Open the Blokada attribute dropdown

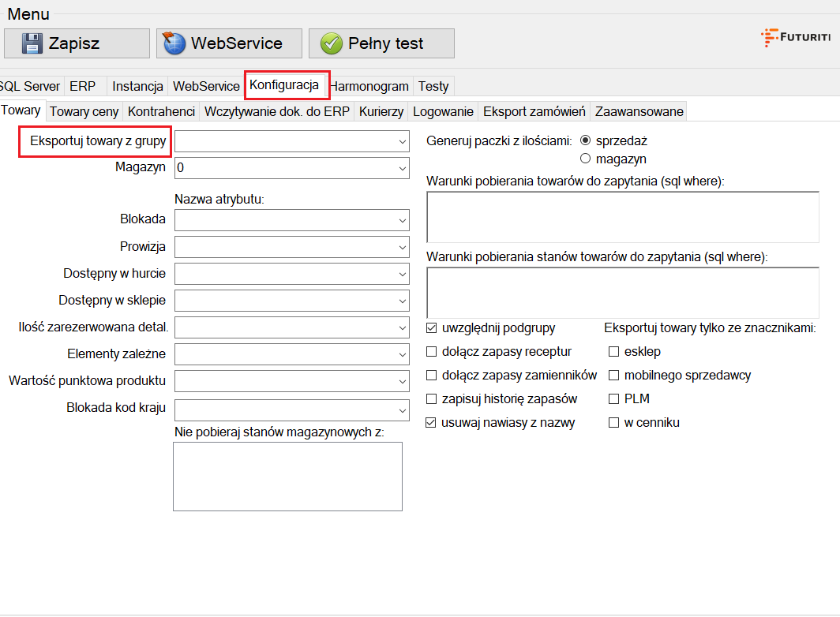(402, 220)
